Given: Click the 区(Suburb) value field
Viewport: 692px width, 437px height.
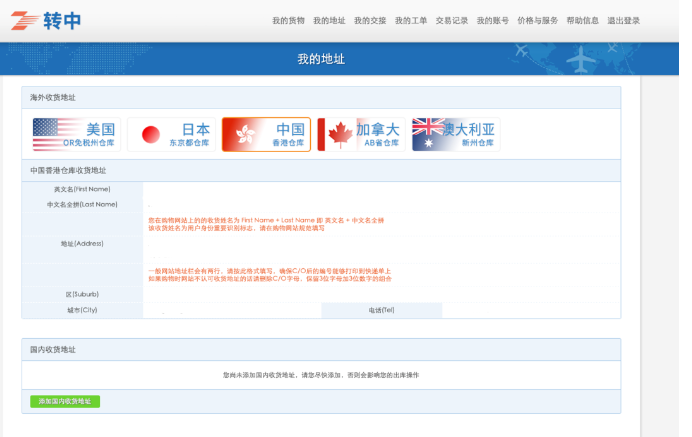Looking at the screenshot, I should point(381,294).
